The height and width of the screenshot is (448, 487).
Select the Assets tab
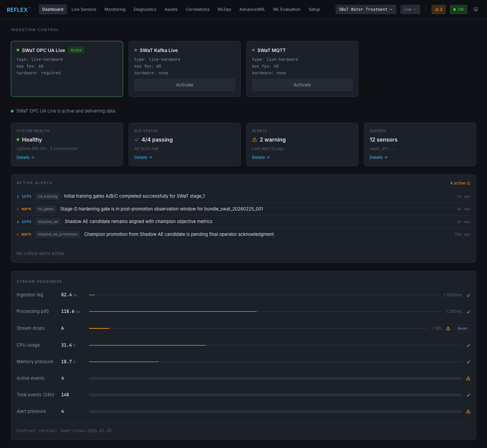171,9
